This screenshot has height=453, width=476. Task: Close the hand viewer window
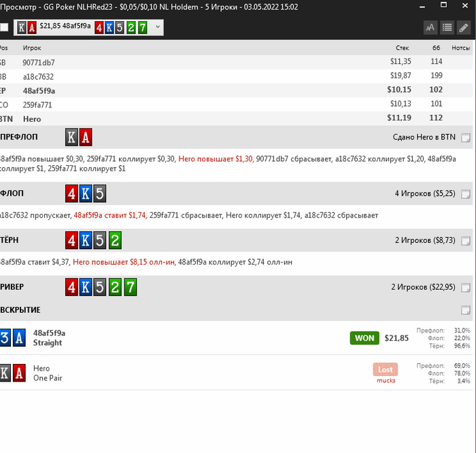465,5
